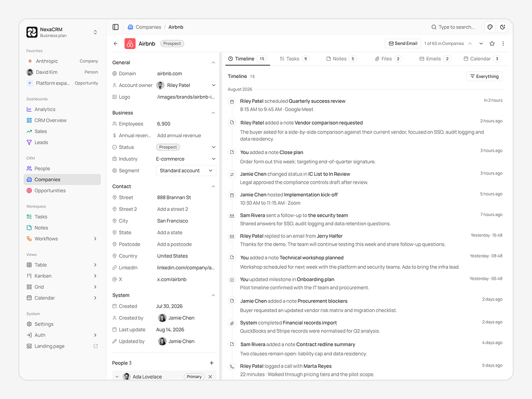
Task: Go to previous company with up chevron
Action: point(470,43)
